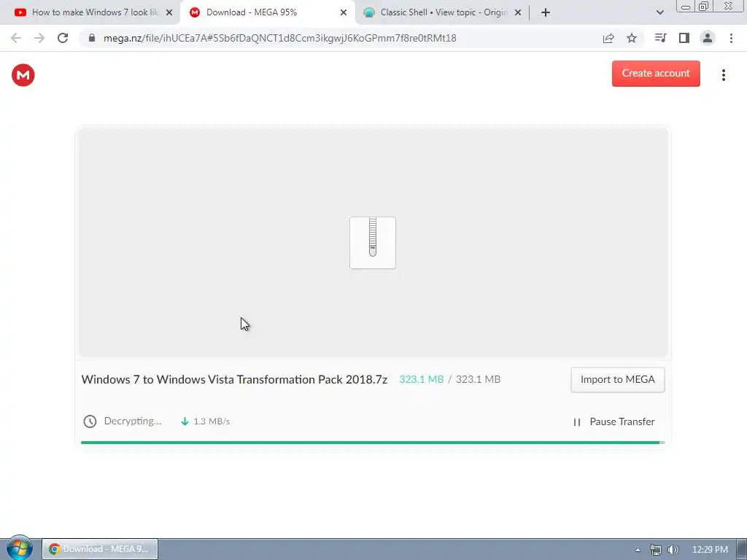Open the MEGA page three-dot menu
Image resolution: width=747 pixels, height=560 pixels.
[723, 75]
